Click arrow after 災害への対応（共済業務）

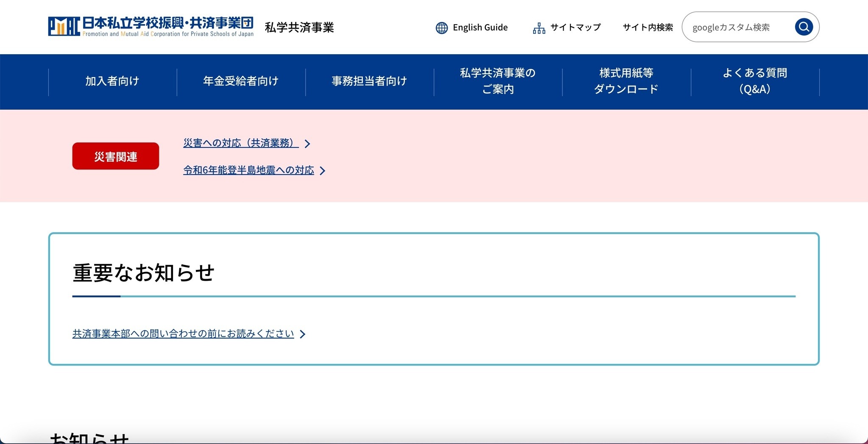(308, 144)
